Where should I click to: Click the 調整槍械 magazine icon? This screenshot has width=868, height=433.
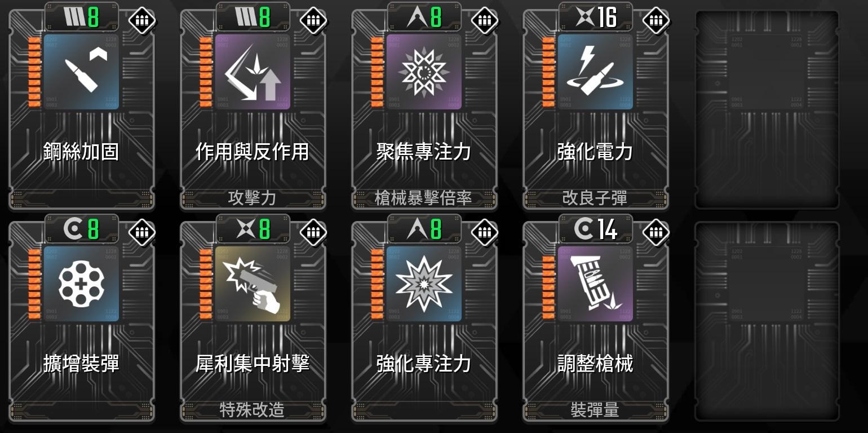tap(596, 284)
